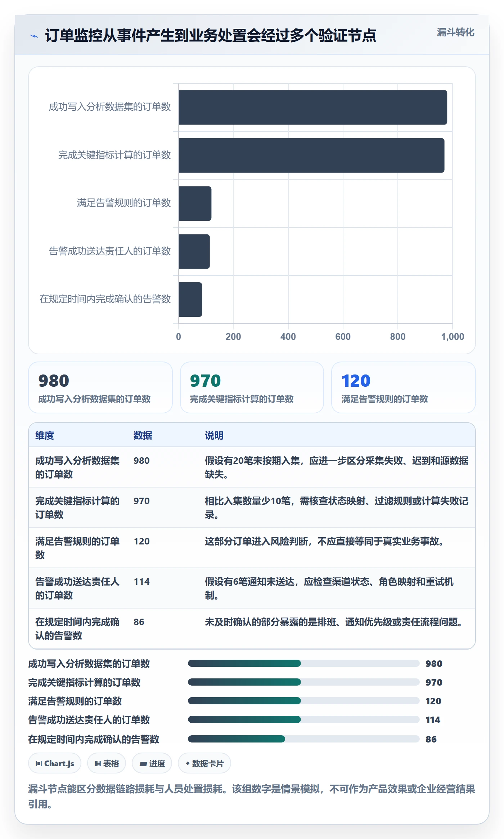Screen dimensions: 504x839
Task: Click the lightning icon beside the title
Action: tap(34, 36)
